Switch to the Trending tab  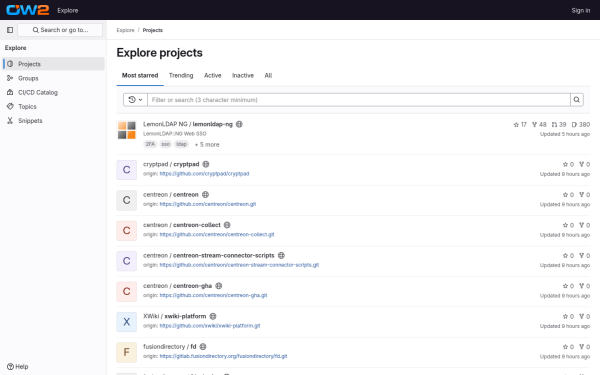(181, 75)
